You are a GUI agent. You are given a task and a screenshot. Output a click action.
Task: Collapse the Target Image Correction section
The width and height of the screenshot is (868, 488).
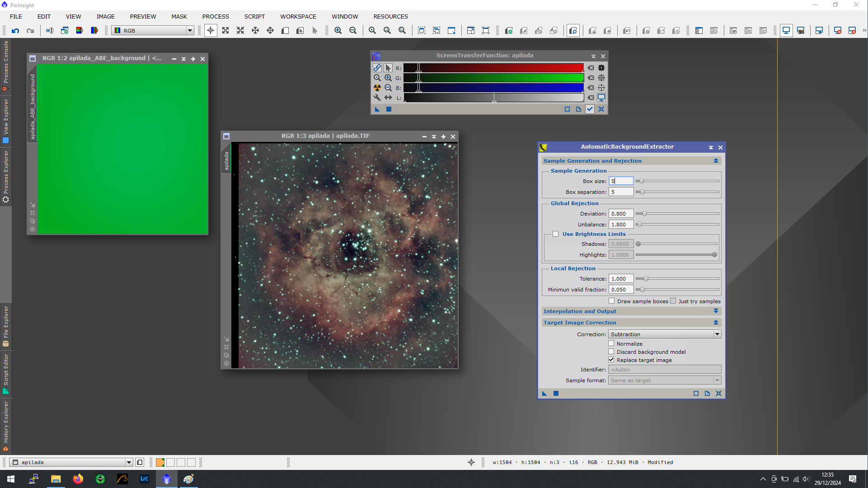716,323
